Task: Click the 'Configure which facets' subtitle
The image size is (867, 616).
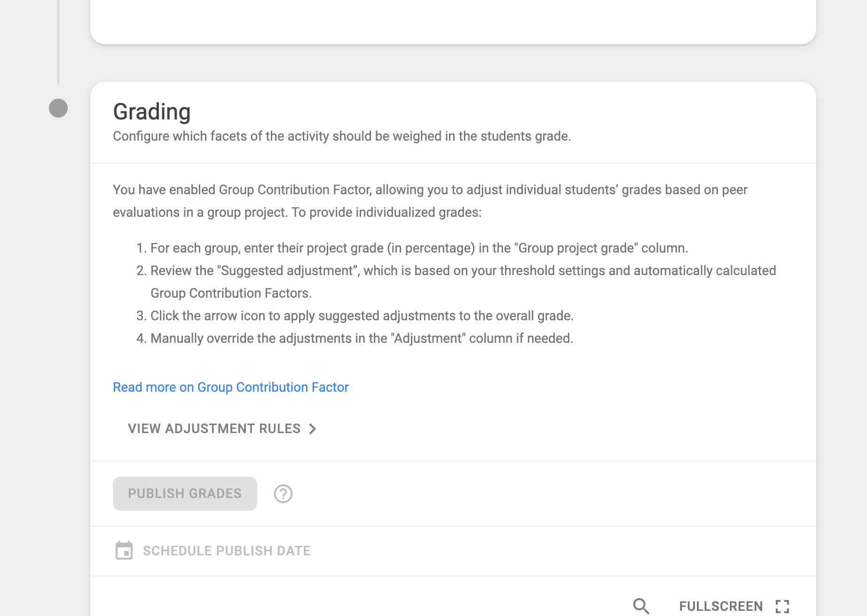Action: [342, 136]
